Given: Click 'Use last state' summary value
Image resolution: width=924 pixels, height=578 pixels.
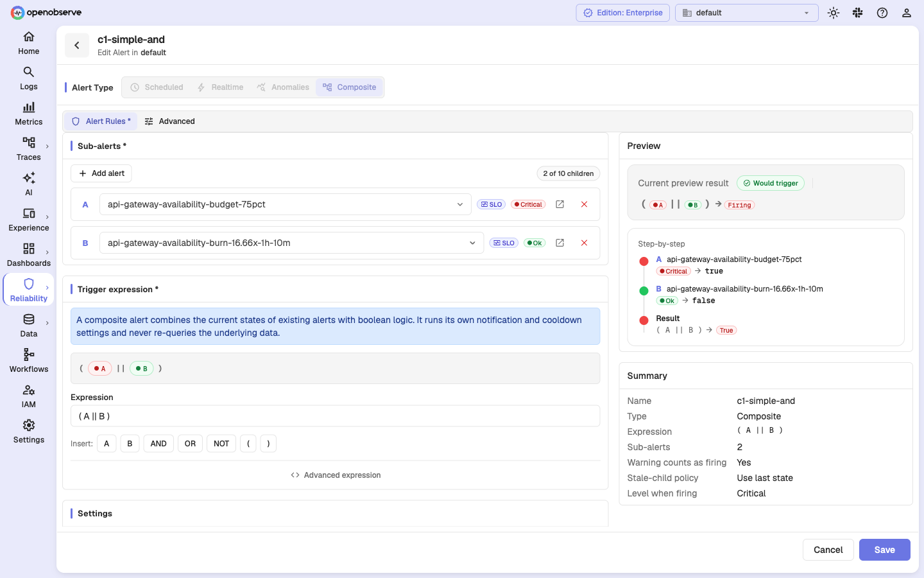Looking at the screenshot, I should point(765,478).
